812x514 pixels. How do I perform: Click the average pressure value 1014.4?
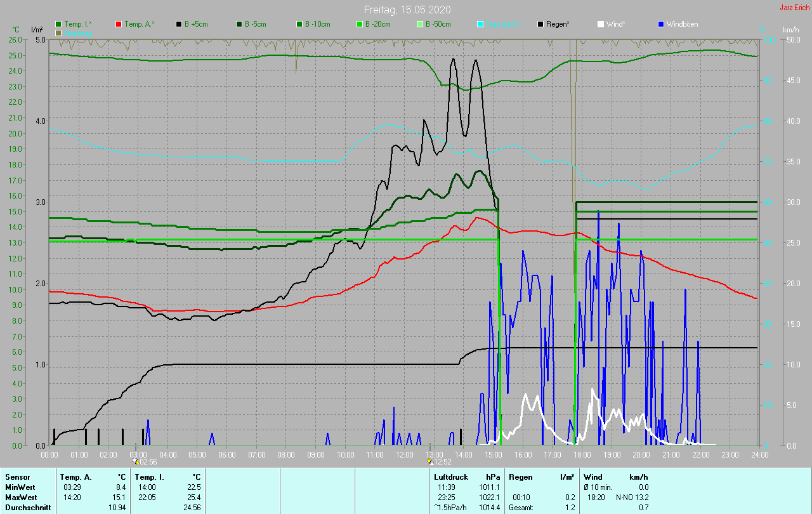[x=490, y=508]
